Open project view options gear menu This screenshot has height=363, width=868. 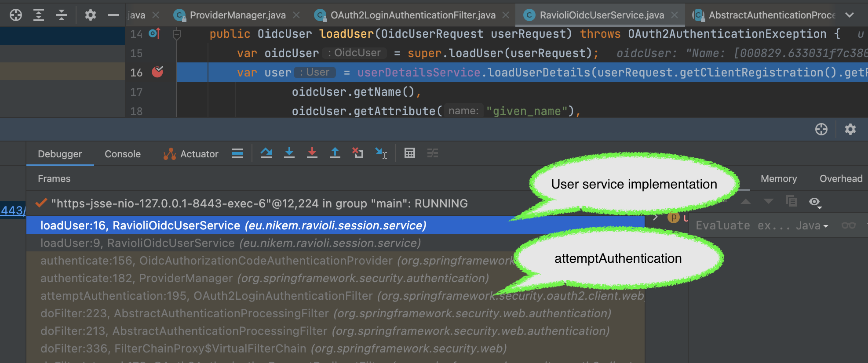tap(91, 15)
